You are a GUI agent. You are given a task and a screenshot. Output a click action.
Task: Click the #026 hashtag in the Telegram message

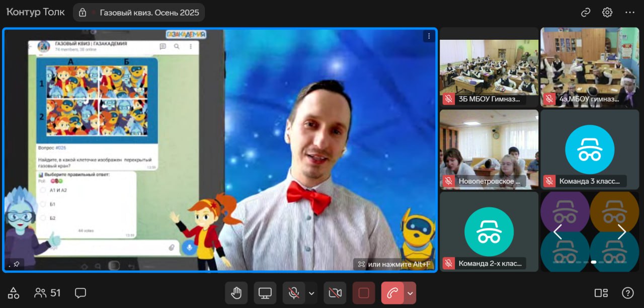[61, 147]
